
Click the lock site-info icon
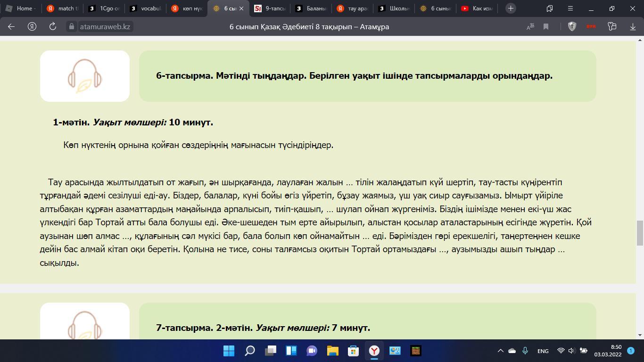tap(72, 26)
